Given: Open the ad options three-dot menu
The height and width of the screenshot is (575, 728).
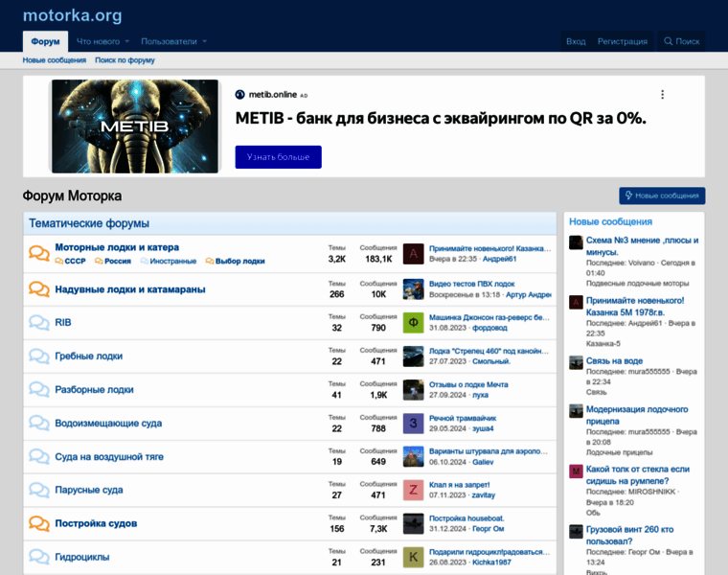Looking at the screenshot, I should pyautogui.click(x=662, y=95).
